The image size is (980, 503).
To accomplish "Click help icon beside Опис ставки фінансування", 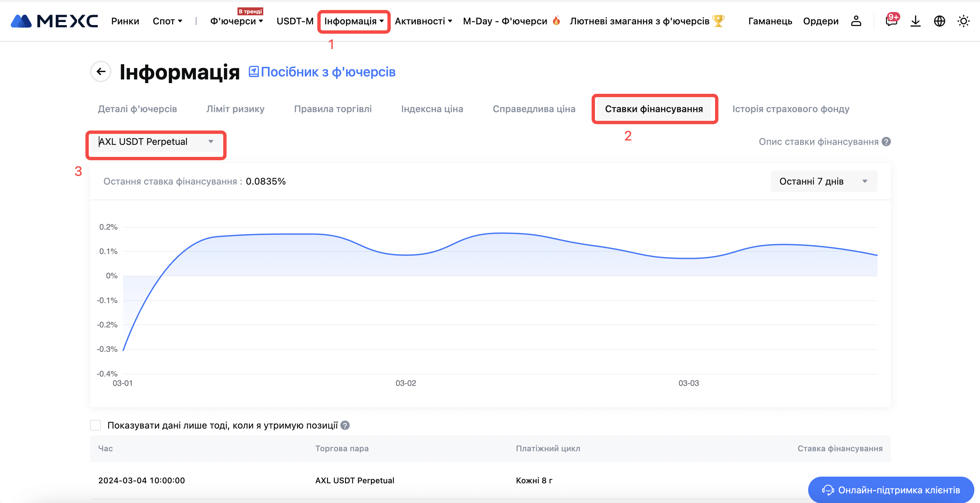I will 887,142.
